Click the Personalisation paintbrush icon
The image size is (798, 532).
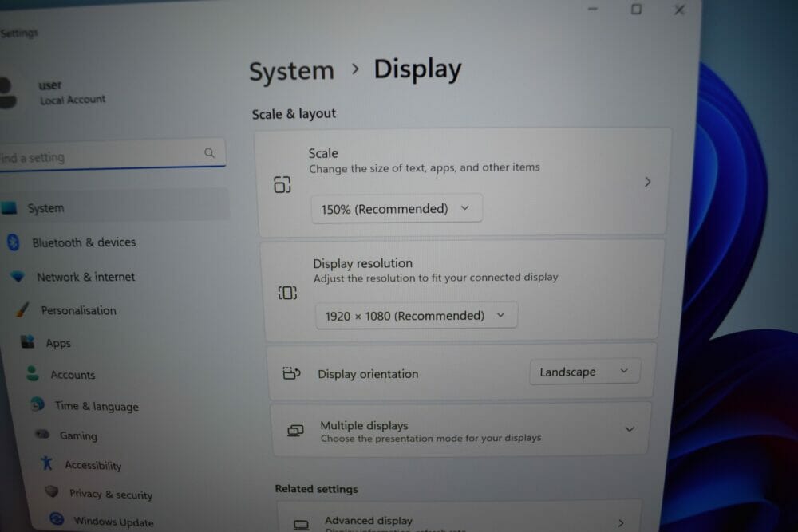tap(22, 309)
